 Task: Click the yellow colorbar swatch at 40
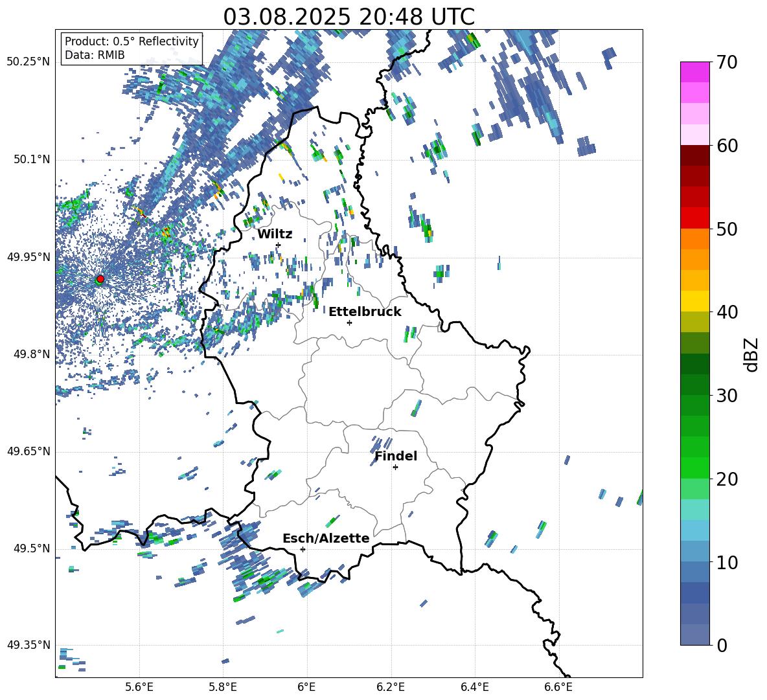[694, 301]
